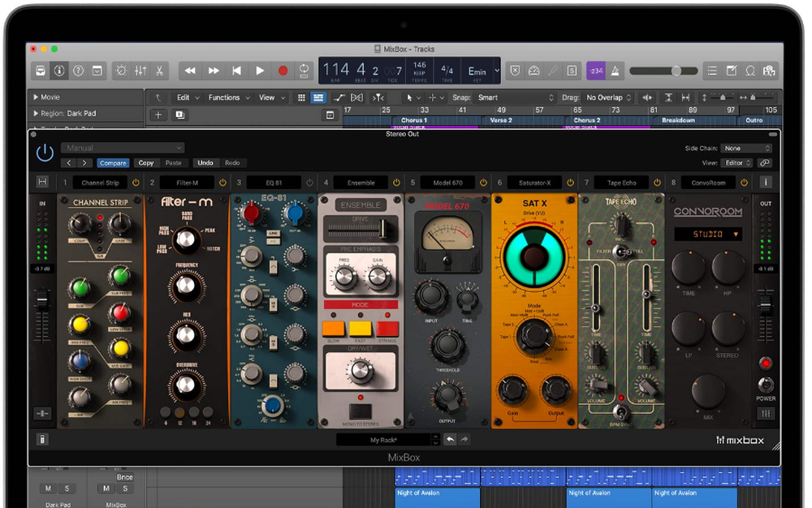Toggle the purple count-in 1234 button
This screenshot has width=812, height=508.
tap(595, 71)
